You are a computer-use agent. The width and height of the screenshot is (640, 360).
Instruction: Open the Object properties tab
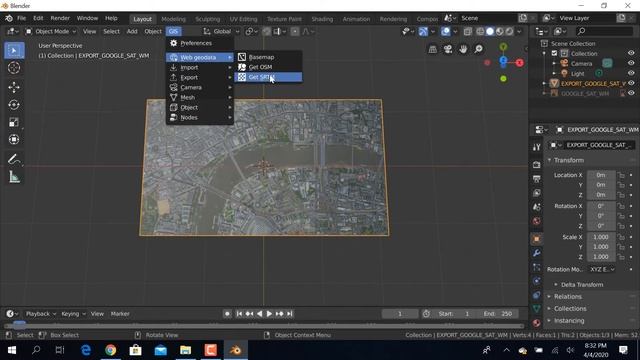pyautogui.click(x=536, y=239)
